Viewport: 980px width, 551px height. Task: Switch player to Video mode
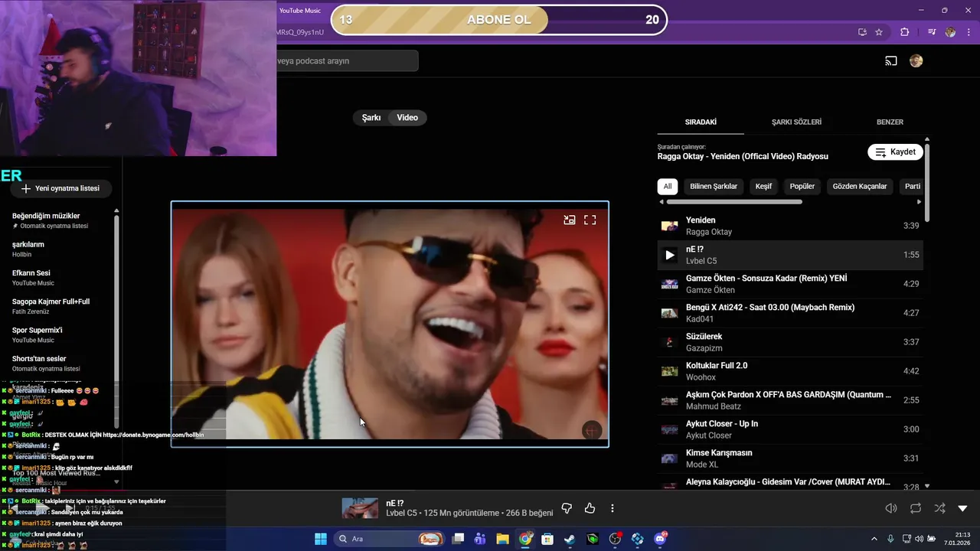click(407, 118)
